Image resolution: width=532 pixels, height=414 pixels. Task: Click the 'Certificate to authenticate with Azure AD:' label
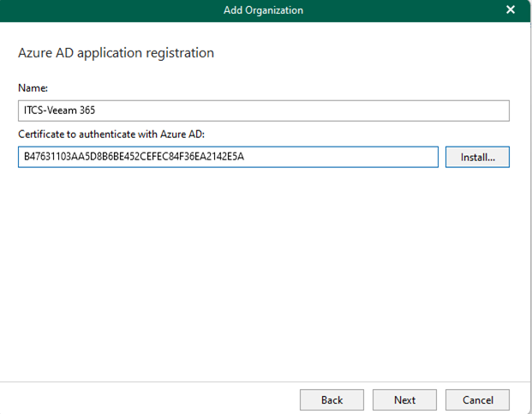[111, 135]
